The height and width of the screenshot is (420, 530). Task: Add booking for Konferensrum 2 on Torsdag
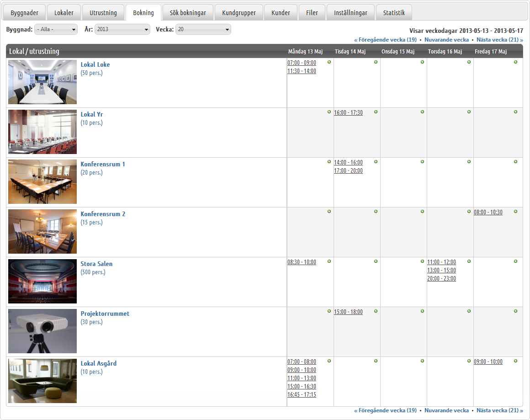pos(469,211)
